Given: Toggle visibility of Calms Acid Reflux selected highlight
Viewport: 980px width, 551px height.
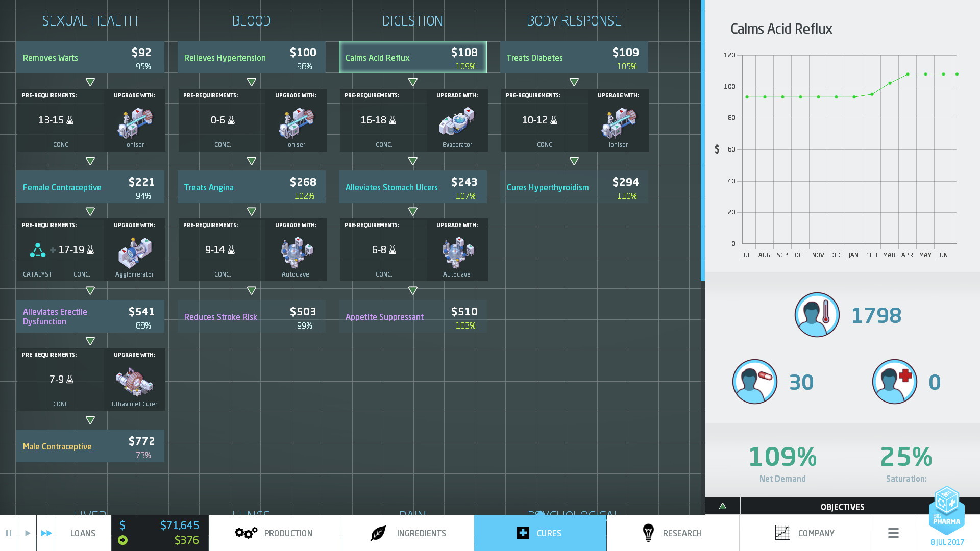Looking at the screenshot, I should click(412, 57).
